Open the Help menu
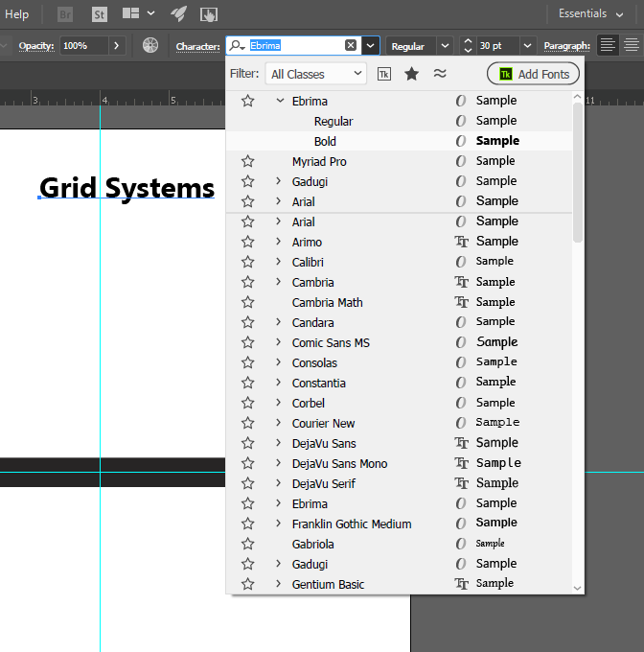 tap(17, 14)
